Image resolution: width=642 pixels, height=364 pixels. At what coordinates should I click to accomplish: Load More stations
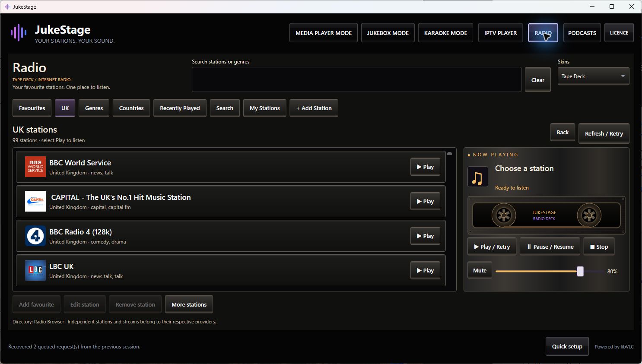(189, 304)
